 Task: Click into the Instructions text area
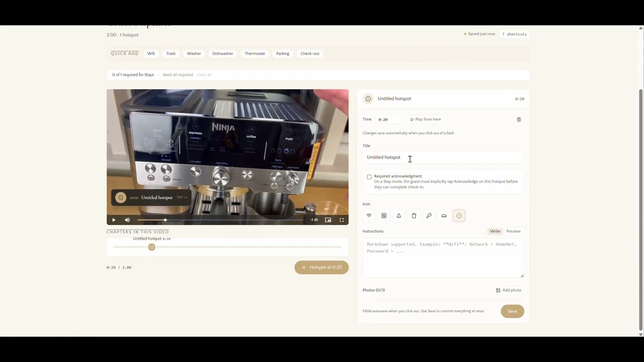(443, 258)
